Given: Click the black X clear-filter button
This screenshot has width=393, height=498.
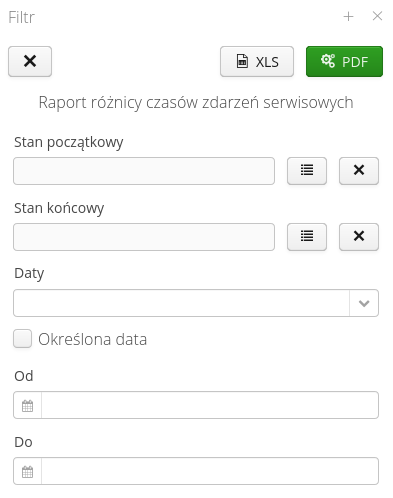Looking at the screenshot, I should click(30, 61).
